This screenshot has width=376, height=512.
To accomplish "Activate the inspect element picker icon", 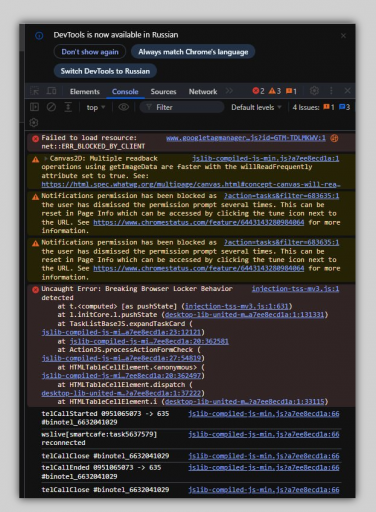I will (x=35, y=91).
